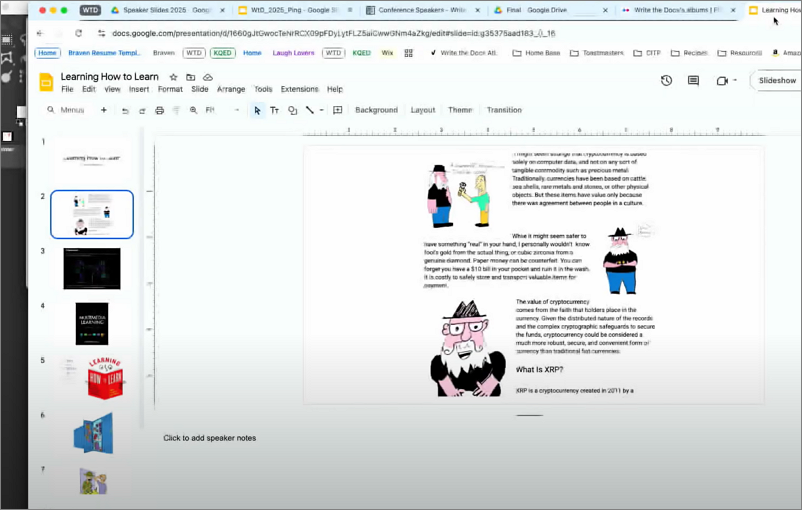Open the Format menu
This screenshot has width=802, height=510.
tap(170, 89)
